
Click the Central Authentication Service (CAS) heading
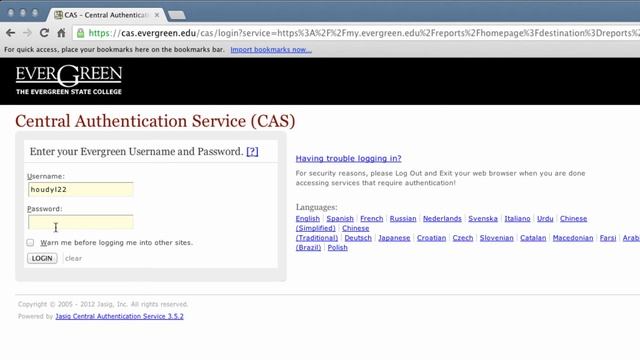coord(155,121)
